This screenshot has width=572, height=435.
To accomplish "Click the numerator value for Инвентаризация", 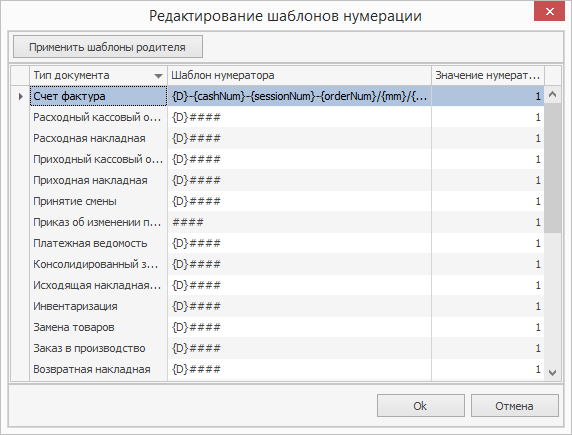I will 488,306.
